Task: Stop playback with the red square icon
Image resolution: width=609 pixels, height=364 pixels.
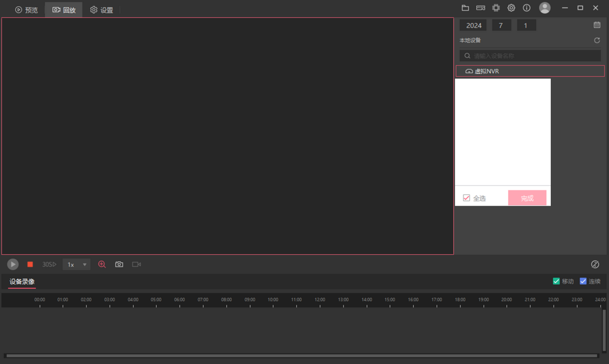Action: pyautogui.click(x=30, y=264)
